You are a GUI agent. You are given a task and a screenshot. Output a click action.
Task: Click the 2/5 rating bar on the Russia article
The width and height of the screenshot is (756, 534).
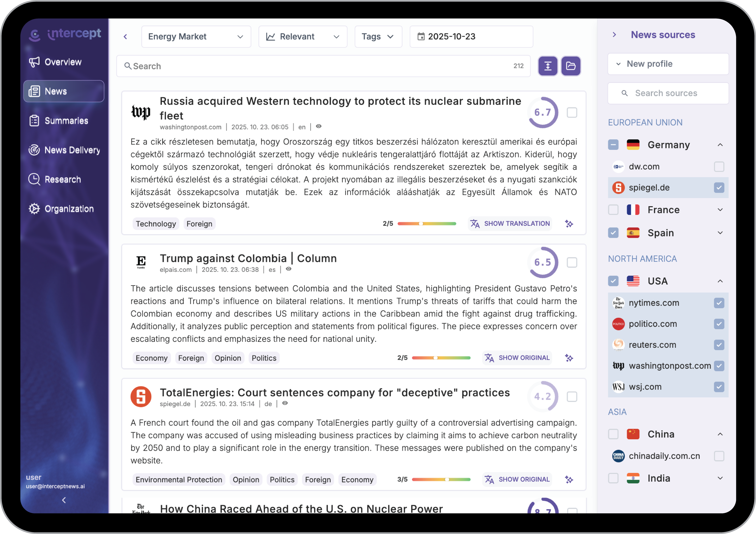(426, 224)
